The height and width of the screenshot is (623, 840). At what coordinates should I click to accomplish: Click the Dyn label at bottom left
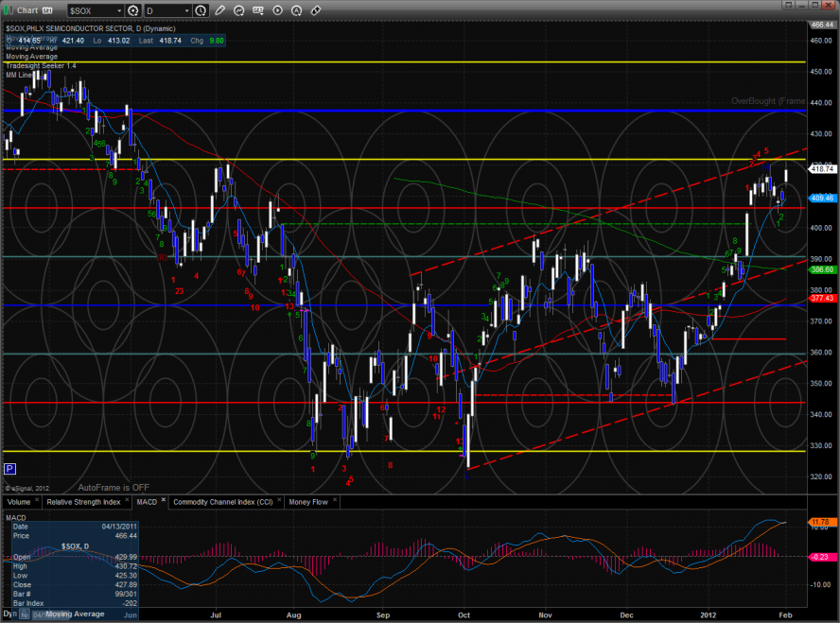10,614
